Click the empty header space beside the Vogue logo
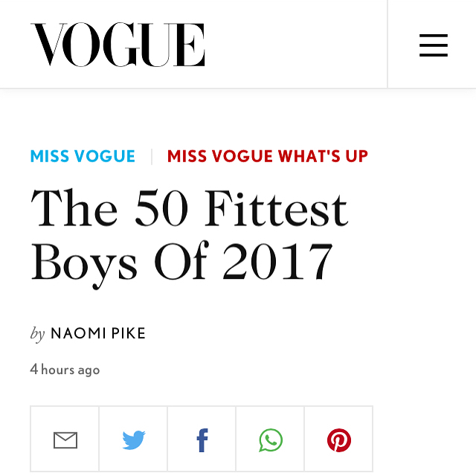The width and height of the screenshot is (476, 476). 297,45
